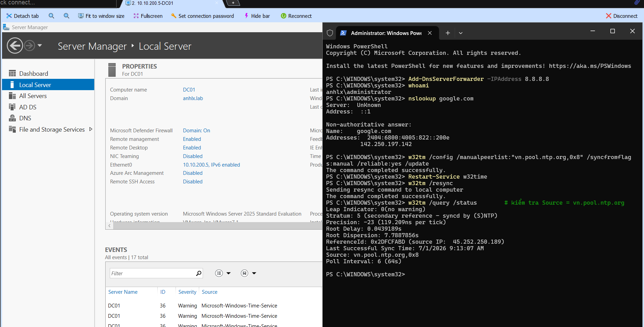Click the Detach tab icon
644x327 pixels.
9,16
